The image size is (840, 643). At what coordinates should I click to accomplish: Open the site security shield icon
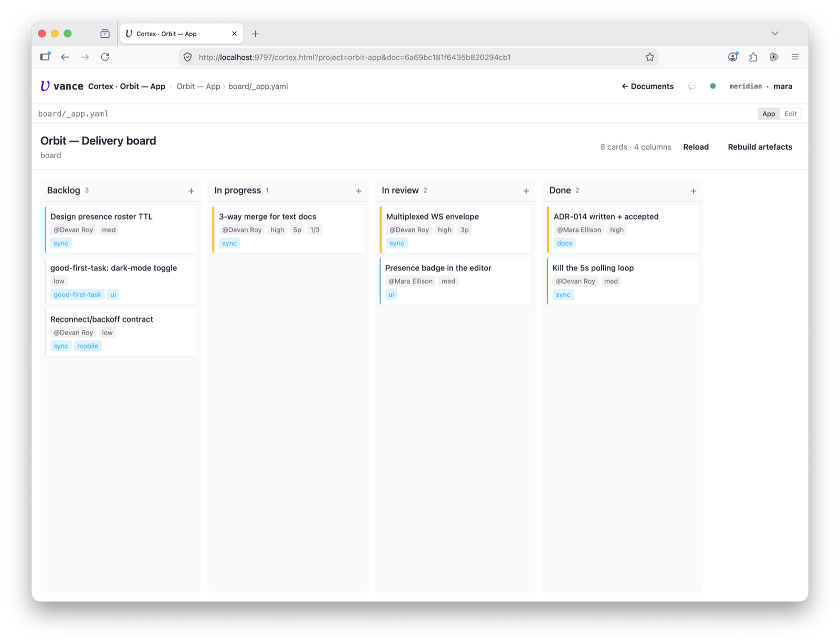(x=187, y=57)
